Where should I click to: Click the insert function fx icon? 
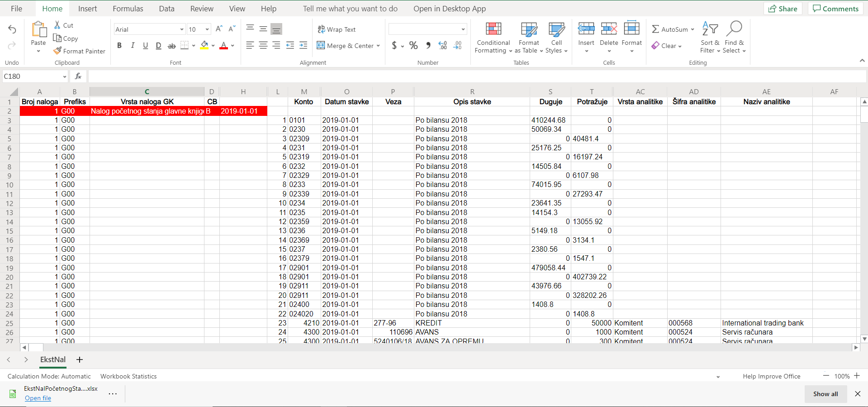tap(78, 76)
